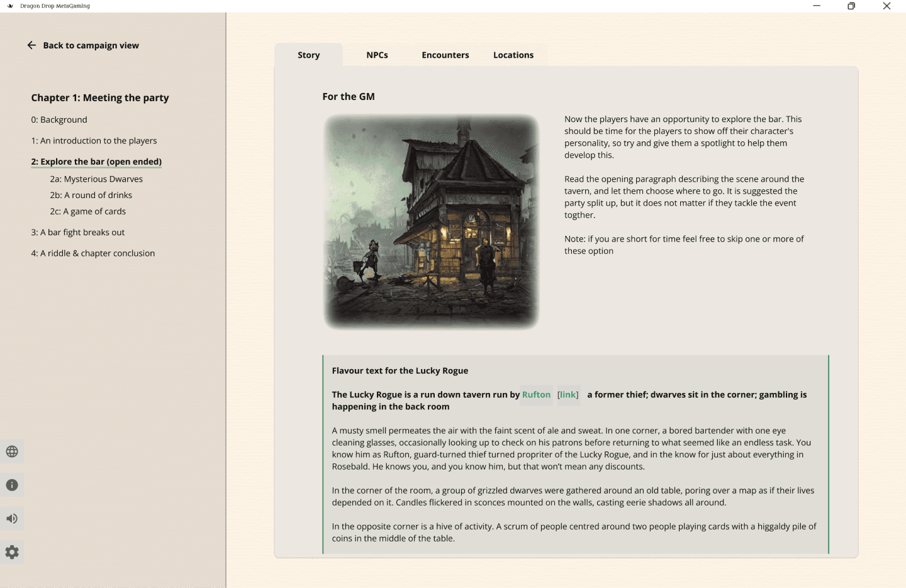Click the Dragon Drop MetaGaming app icon
Viewport: 906px width, 588px height.
point(10,6)
